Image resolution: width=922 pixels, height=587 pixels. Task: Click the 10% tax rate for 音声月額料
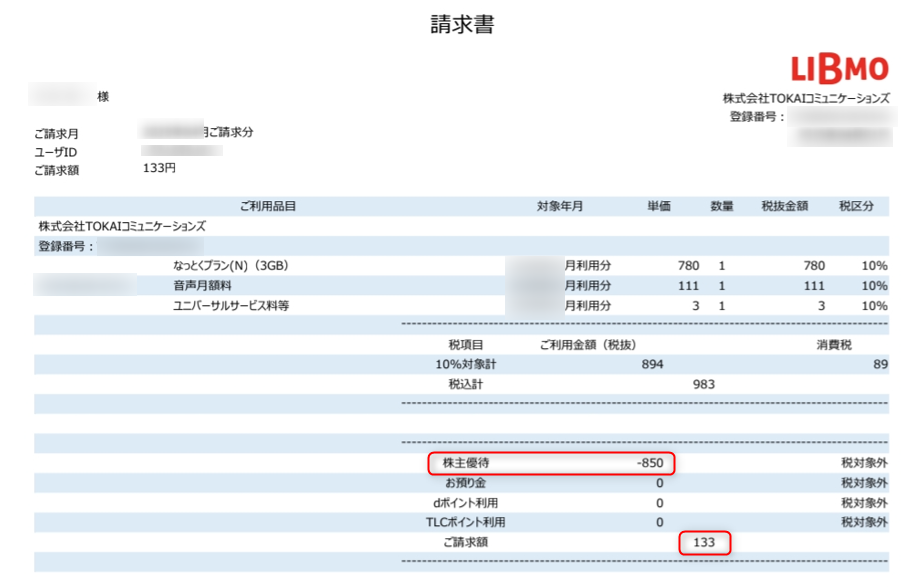pos(874,286)
